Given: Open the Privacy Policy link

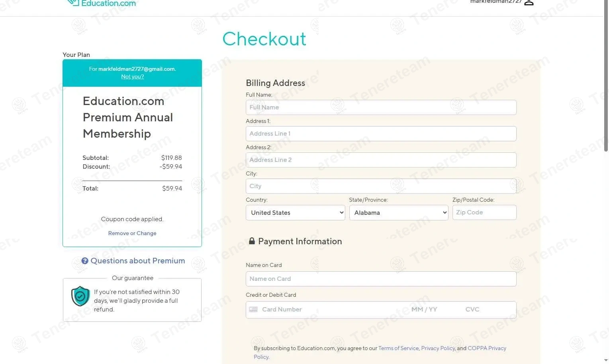Looking at the screenshot, I should point(438,348).
